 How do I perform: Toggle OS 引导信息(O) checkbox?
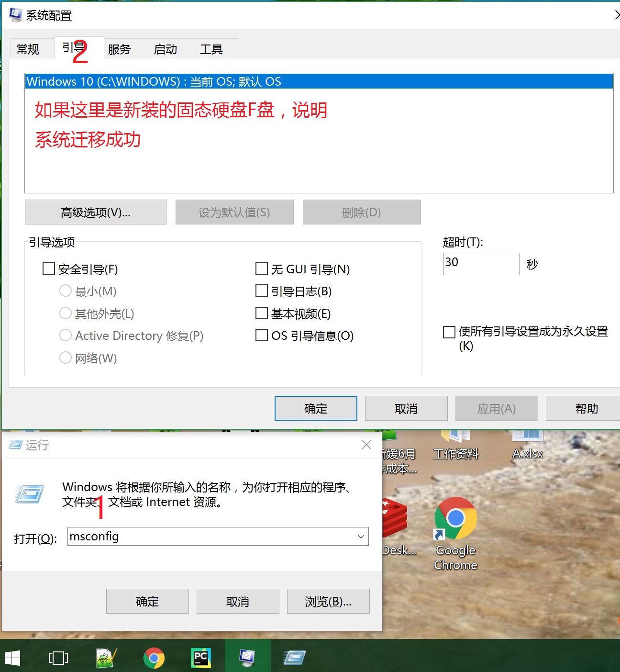(261, 335)
